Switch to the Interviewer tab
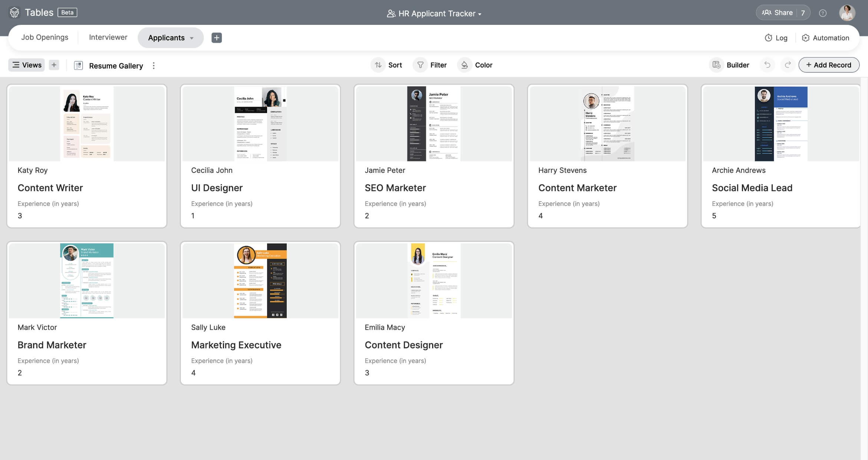The height and width of the screenshot is (460, 868). tap(108, 37)
